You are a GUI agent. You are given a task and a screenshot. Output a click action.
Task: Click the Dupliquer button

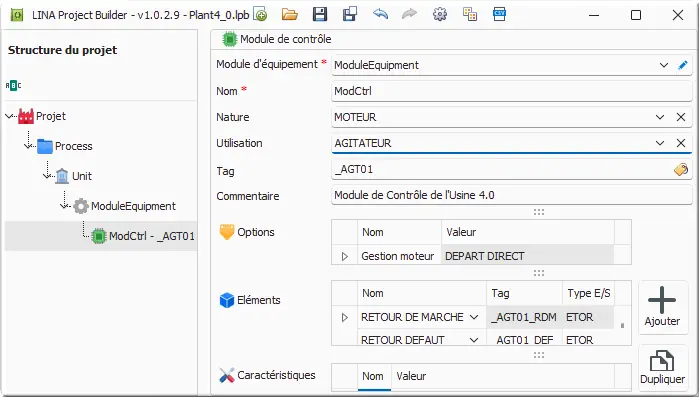[x=662, y=368]
